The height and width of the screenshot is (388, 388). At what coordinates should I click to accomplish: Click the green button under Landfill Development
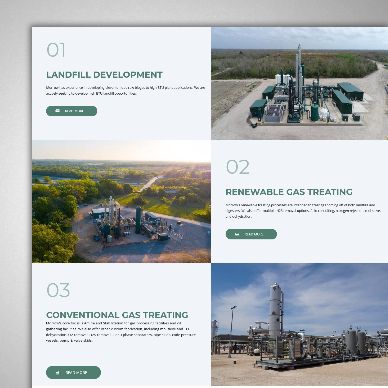(x=71, y=111)
